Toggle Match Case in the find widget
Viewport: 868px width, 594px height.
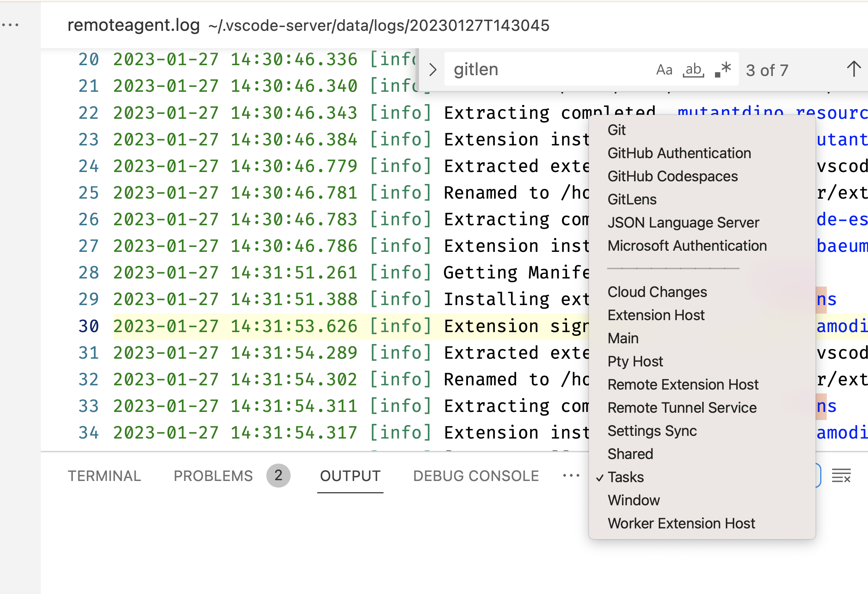pyautogui.click(x=664, y=69)
